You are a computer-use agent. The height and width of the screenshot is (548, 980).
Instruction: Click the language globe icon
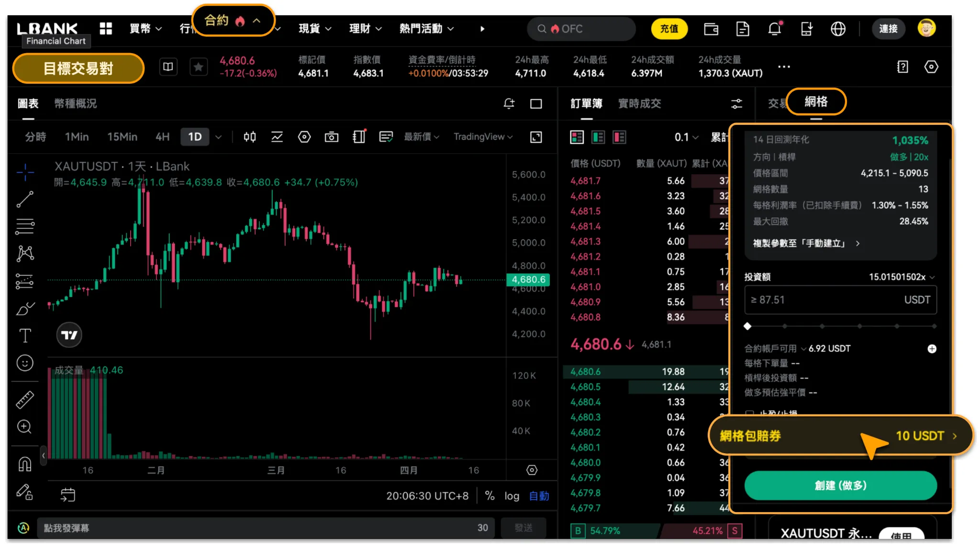point(838,29)
